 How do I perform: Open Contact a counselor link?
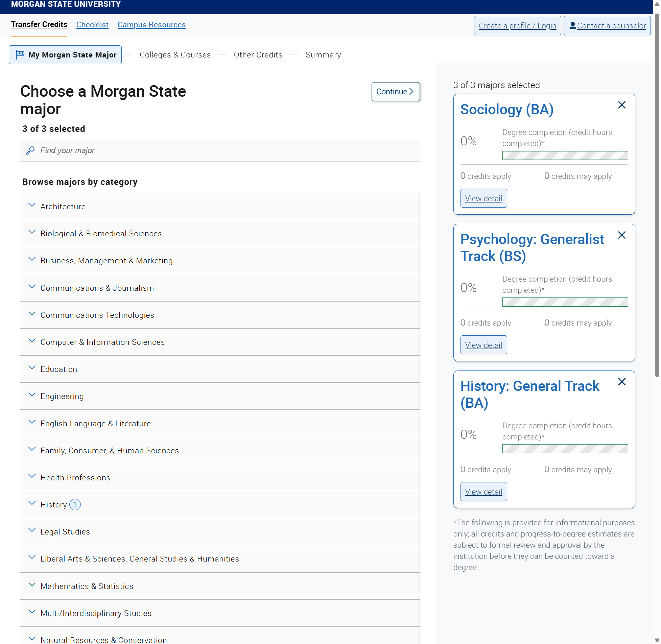pyautogui.click(x=607, y=26)
